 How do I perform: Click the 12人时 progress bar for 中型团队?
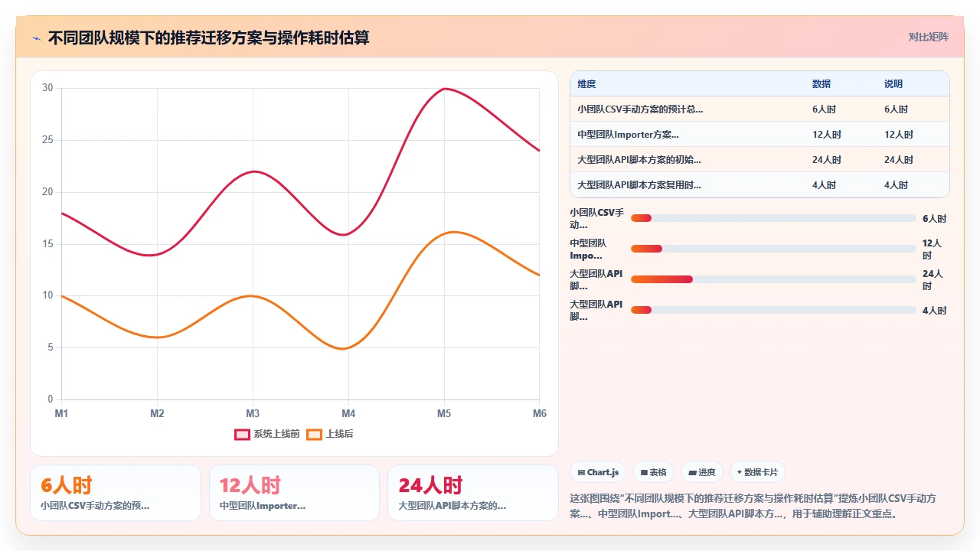point(773,249)
